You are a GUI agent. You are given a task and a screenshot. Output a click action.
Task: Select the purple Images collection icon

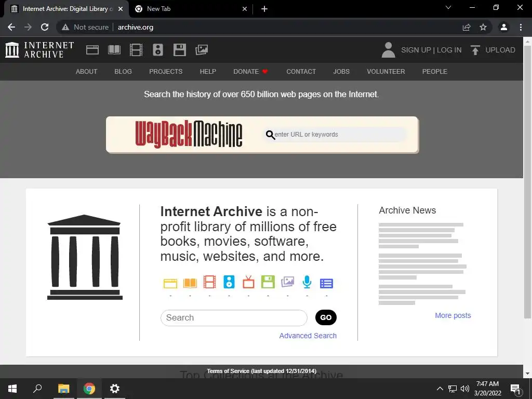(x=287, y=282)
